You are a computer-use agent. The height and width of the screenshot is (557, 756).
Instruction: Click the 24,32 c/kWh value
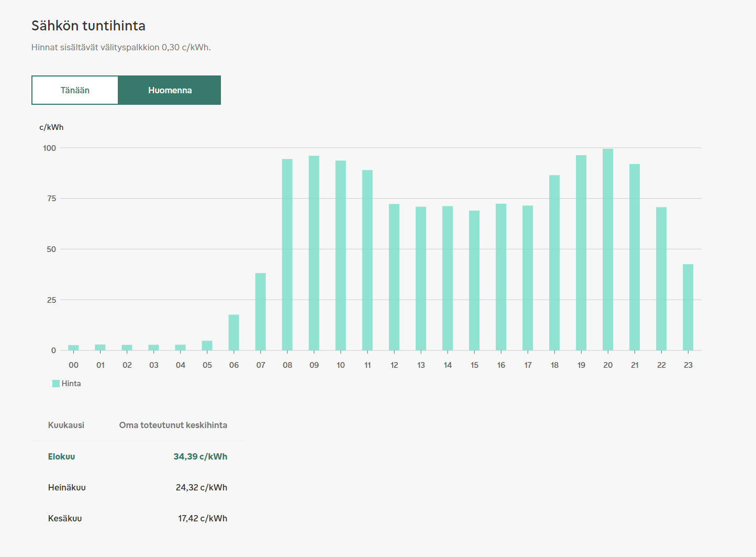202,487
